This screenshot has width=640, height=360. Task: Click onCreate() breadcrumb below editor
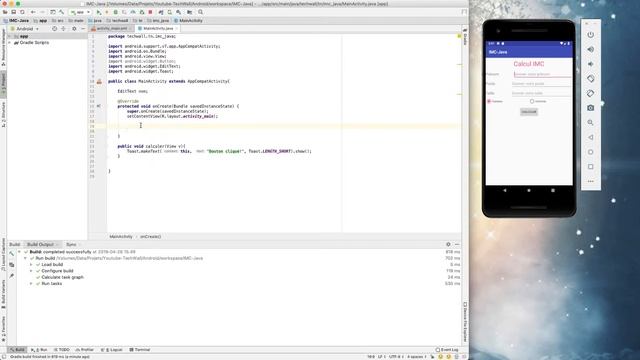(x=151, y=237)
